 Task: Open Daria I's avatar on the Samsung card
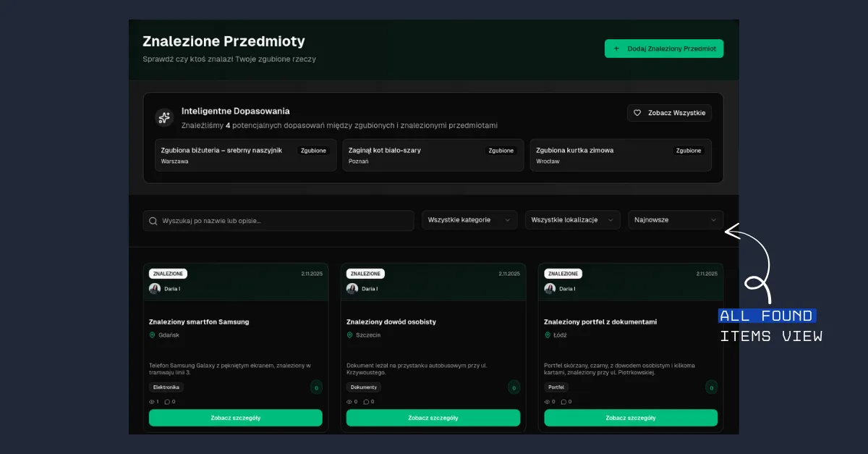tap(155, 288)
